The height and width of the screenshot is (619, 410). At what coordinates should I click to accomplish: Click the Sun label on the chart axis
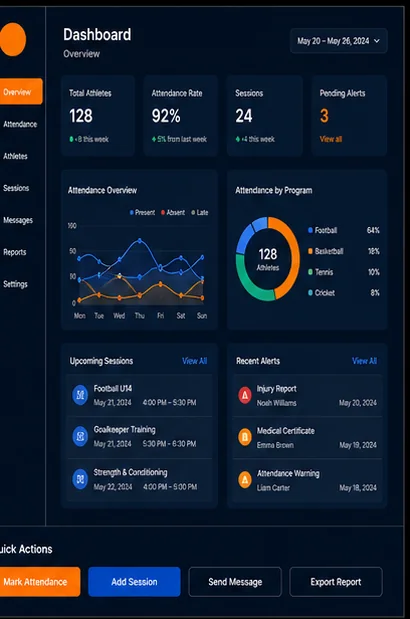tap(202, 315)
